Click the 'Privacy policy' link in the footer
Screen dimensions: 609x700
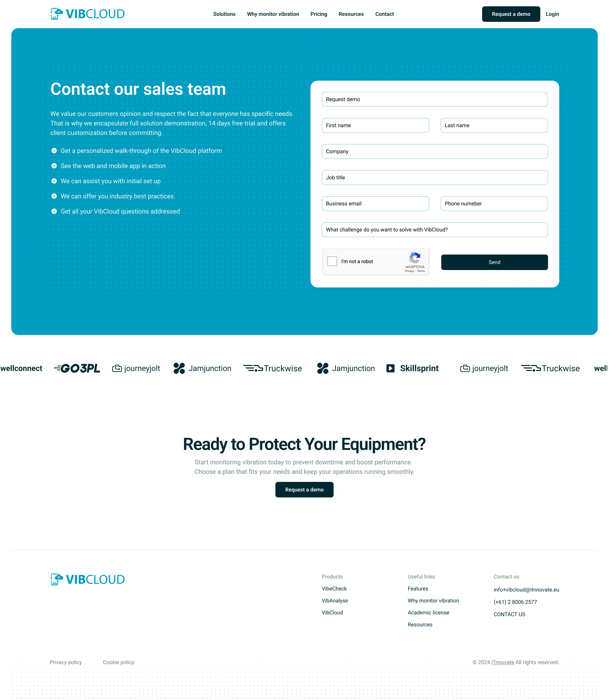click(66, 662)
